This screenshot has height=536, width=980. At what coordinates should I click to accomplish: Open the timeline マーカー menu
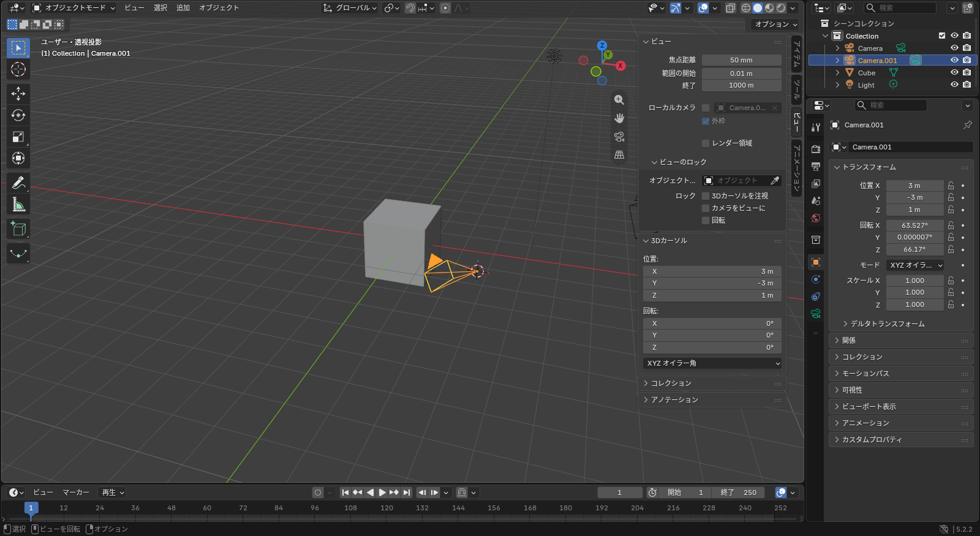pyautogui.click(x=76, y=493)
